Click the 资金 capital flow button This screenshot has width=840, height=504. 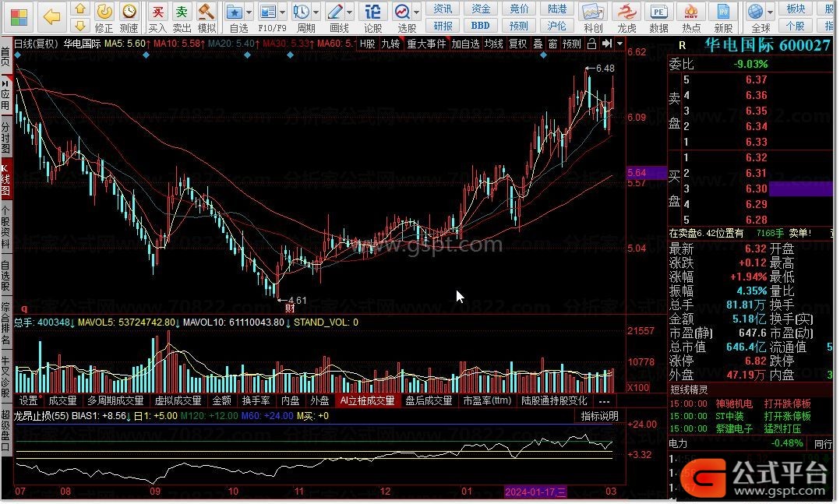[x=481, y=9]
